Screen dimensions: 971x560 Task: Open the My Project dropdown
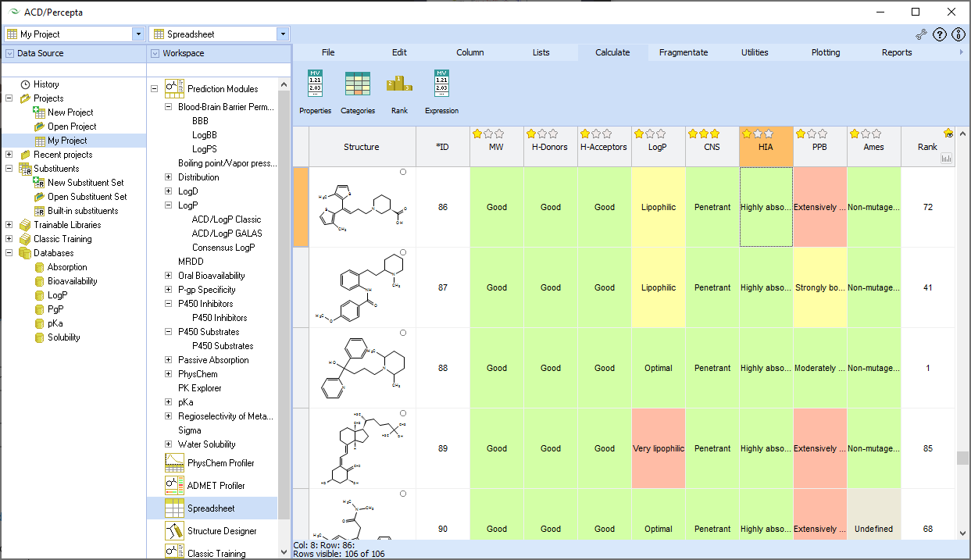click(138, 33)
